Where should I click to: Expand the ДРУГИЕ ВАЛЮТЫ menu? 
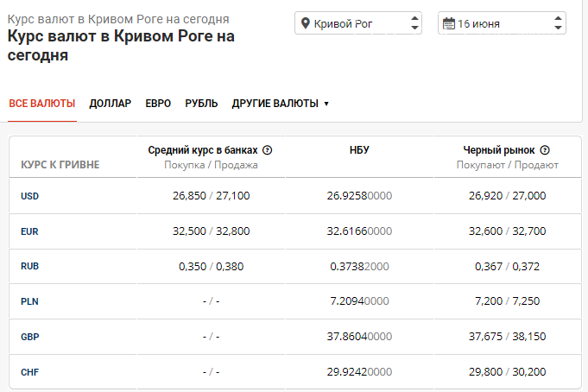point(280,103)
